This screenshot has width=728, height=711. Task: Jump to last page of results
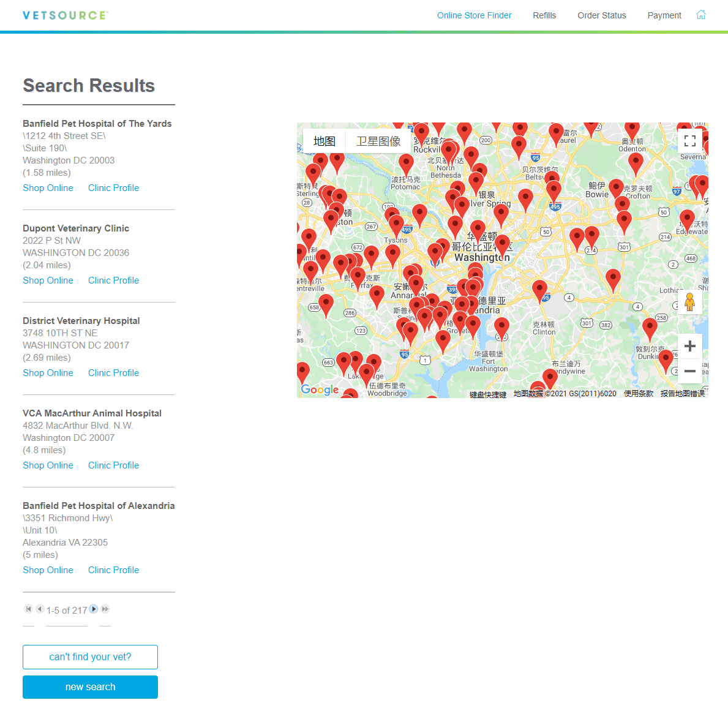(x=105, y=609)
